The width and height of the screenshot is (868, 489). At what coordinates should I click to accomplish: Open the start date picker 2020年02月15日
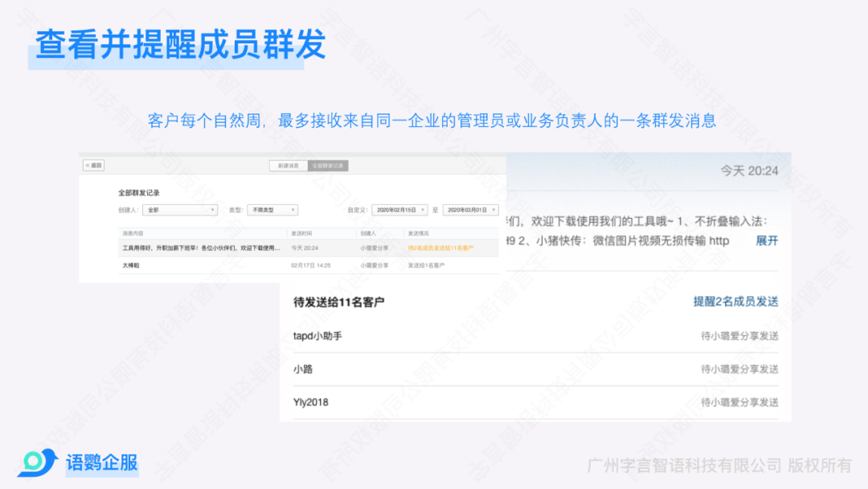[x=400, y=210]
